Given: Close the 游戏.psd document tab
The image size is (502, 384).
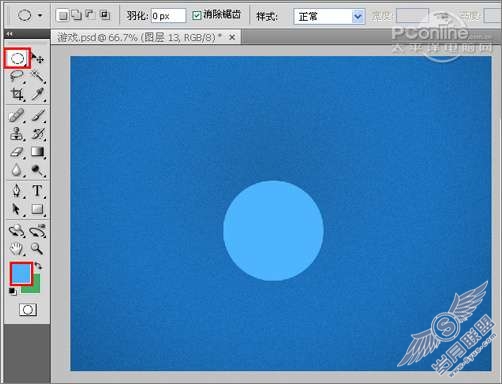Looking at the screenshot, I should [x=232, y=37].
